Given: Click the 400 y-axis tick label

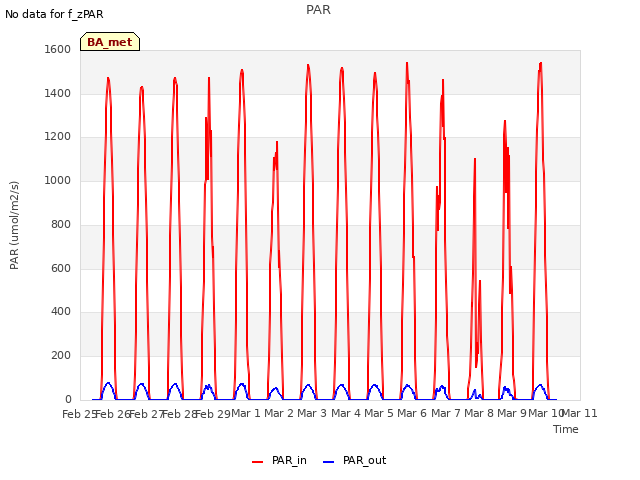Looking at the screenshot, I should click(61, 312).
